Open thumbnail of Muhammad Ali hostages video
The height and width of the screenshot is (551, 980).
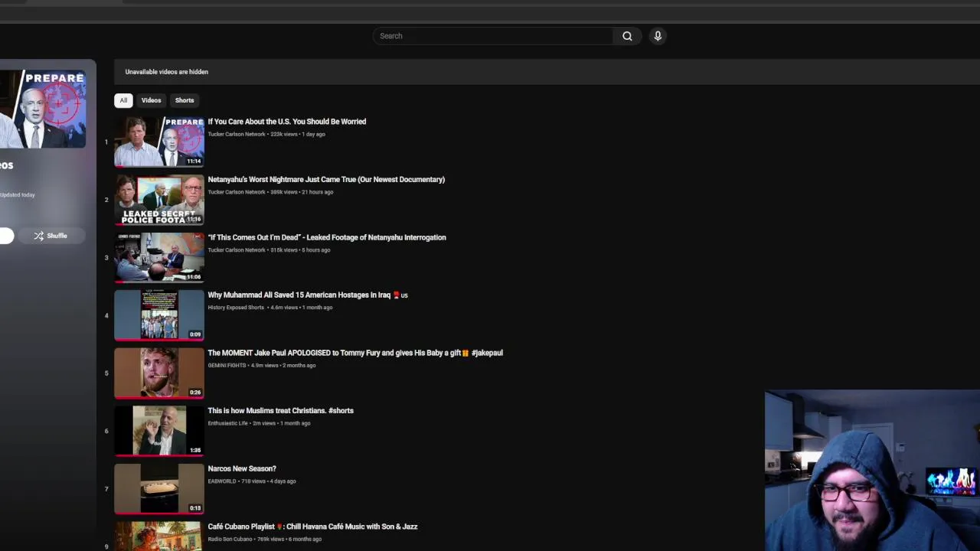[x=159, y=315]
